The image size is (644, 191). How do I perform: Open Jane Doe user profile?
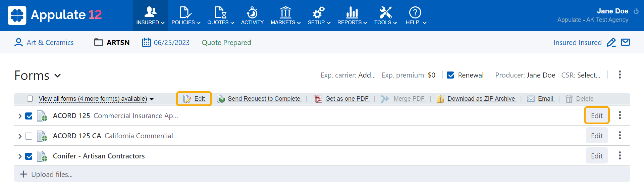point(612,11)
